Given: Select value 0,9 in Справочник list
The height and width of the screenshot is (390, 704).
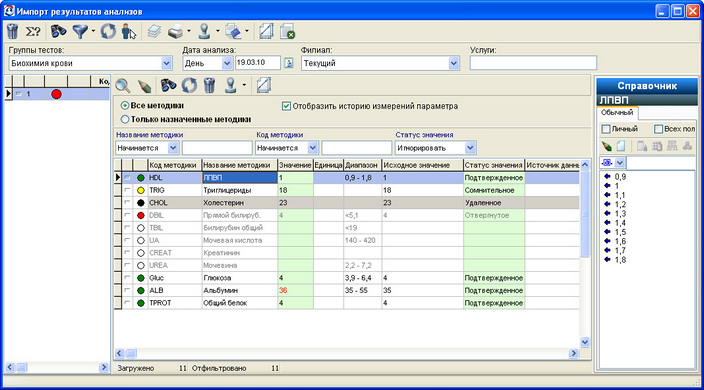Looking at the screenshot, I should [x=620, y=177].
